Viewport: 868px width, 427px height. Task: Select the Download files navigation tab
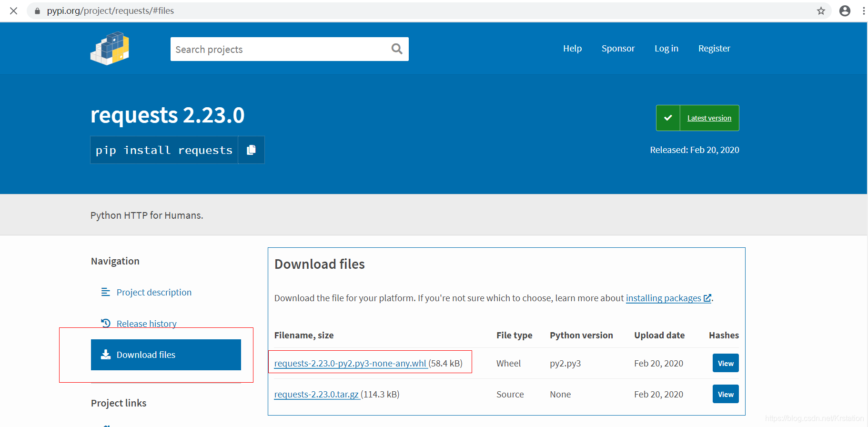(x=166, y=355)
